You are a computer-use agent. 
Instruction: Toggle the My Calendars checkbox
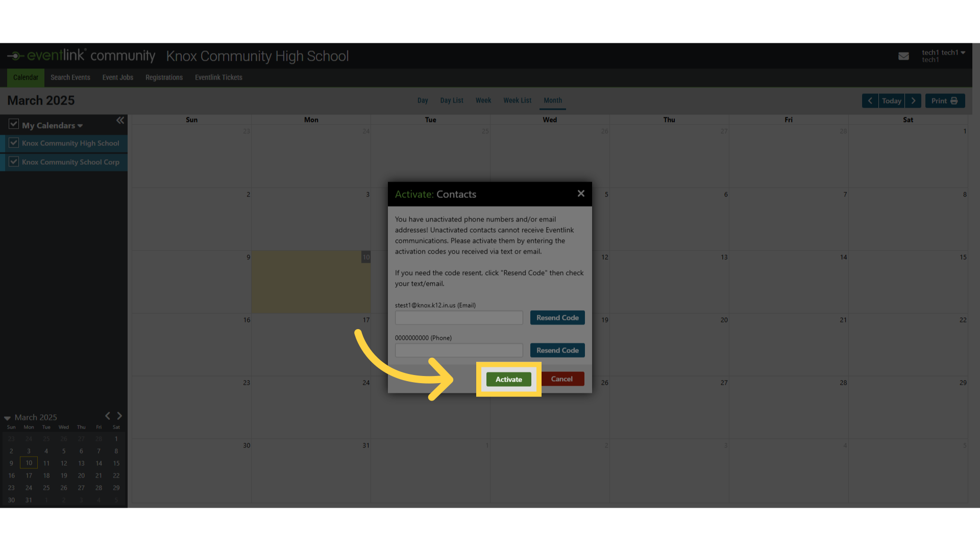(14, 124)
